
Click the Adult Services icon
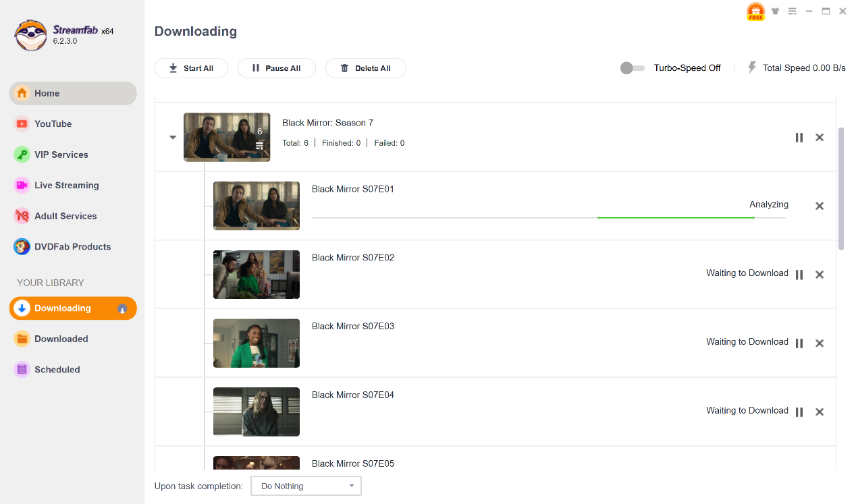(x=22, y=216)
